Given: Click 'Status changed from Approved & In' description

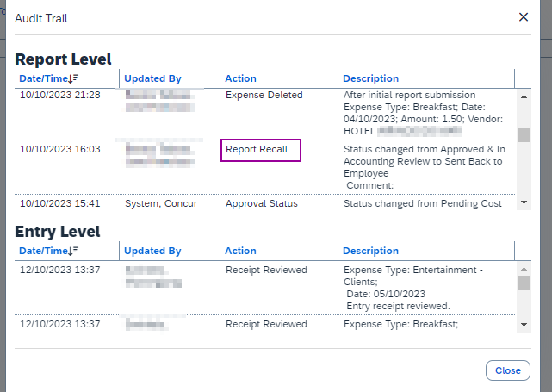Looking at the screenshot, I should coord(425,149).
